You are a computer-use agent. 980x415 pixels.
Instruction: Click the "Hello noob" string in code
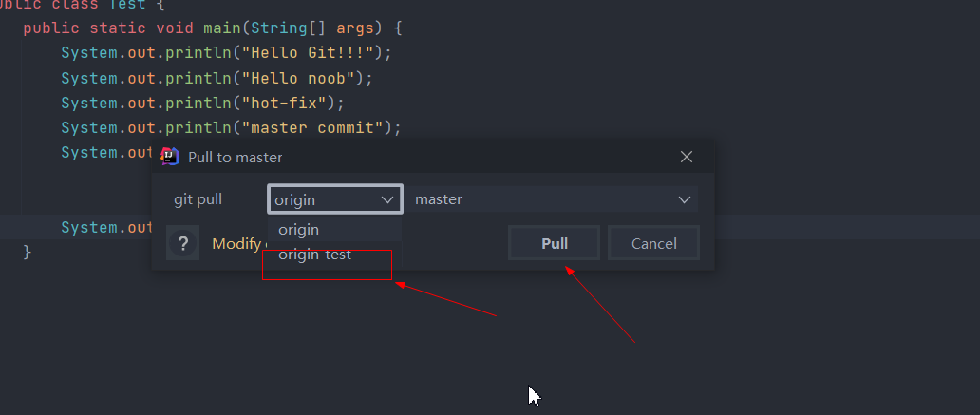[x=298, y=78]
